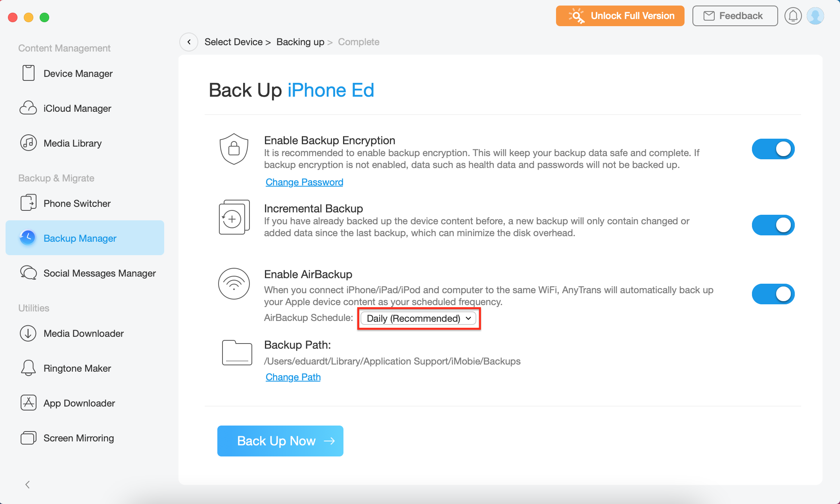The width and height of the screenshot is (840, 504).
Task: Open the AirBackup Schedule dropdown
Action: click(418, 319)
